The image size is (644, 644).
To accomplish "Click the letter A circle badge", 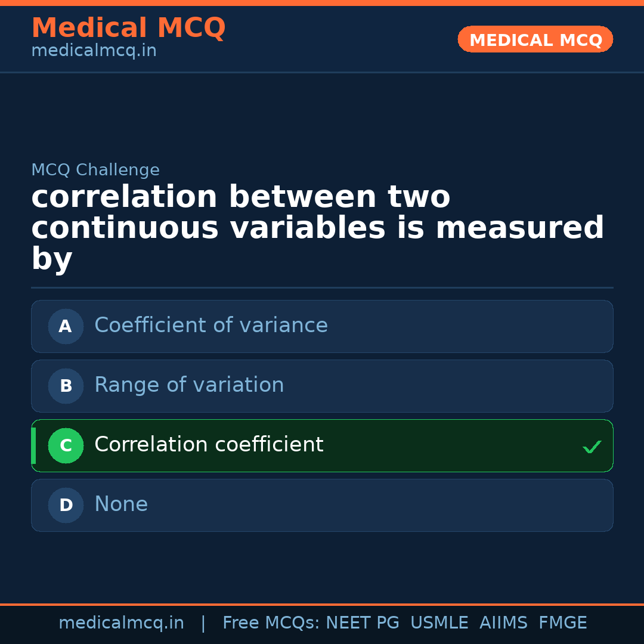I will coord(66,326).
